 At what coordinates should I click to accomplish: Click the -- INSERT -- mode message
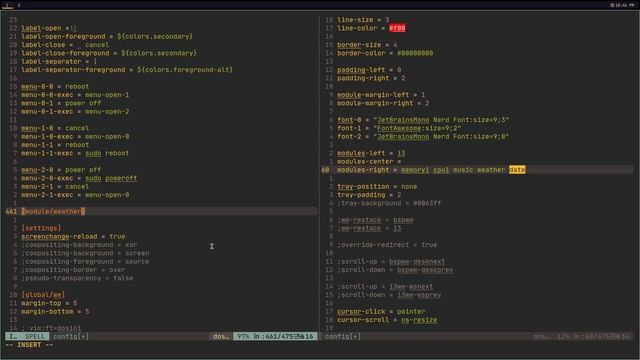[x=29, y=345]
